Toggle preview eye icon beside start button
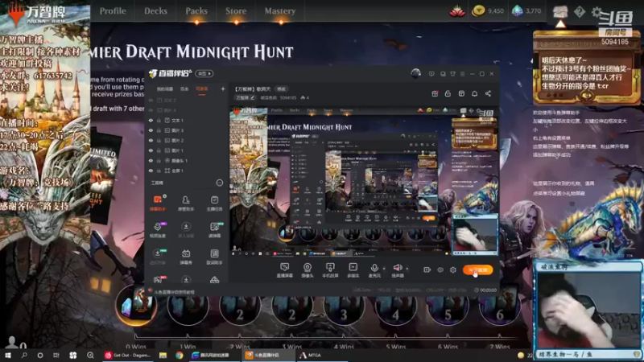Image resolution: width=644 pixels, height=362 pixels. pos(440,269)
